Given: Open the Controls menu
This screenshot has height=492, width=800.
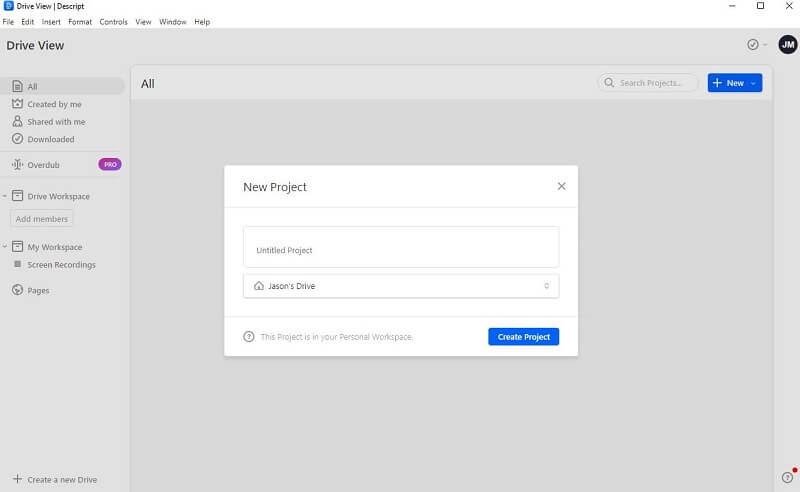Looking at the screenshot, I should coord(113,22).
